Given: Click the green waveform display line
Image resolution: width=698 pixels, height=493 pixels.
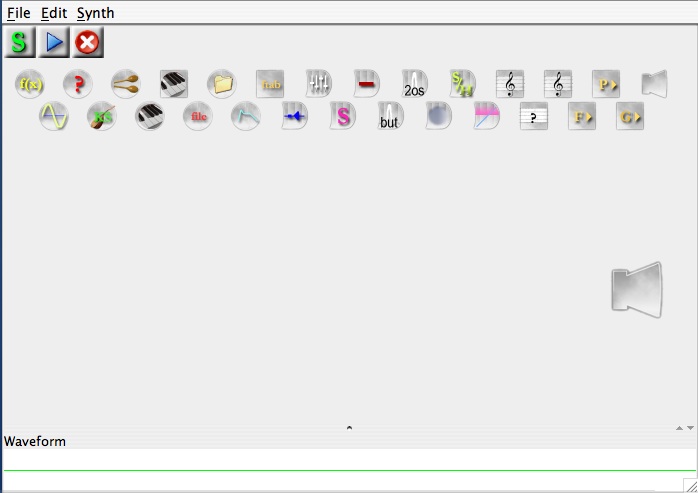Looking at the screenshot, I should coord(349,470).
